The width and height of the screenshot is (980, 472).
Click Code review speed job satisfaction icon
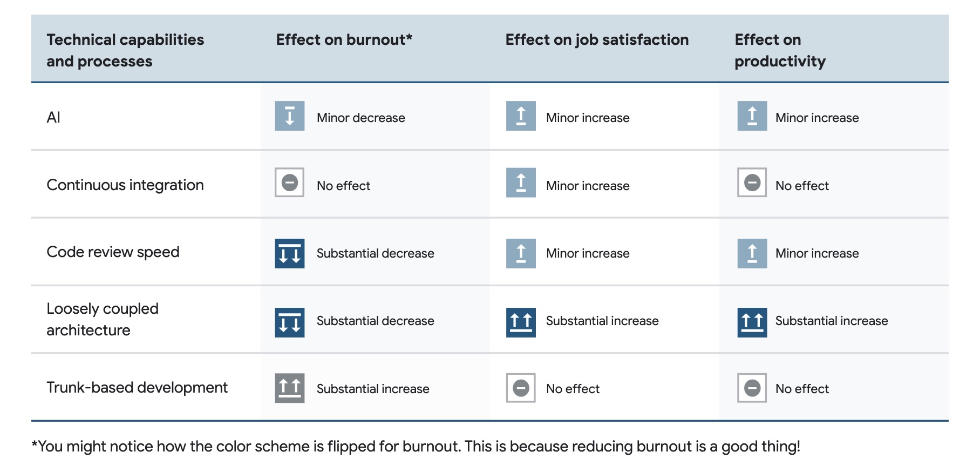click(521, 253)
